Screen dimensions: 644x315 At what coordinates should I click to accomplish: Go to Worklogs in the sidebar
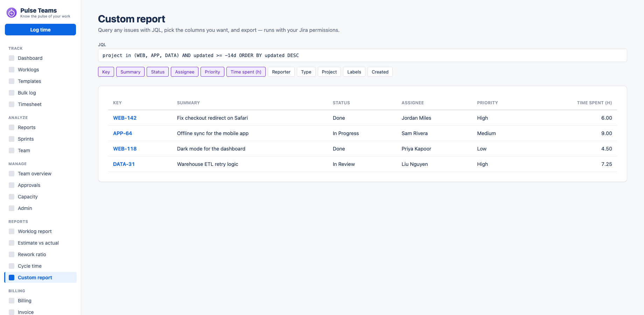(41, 70)
